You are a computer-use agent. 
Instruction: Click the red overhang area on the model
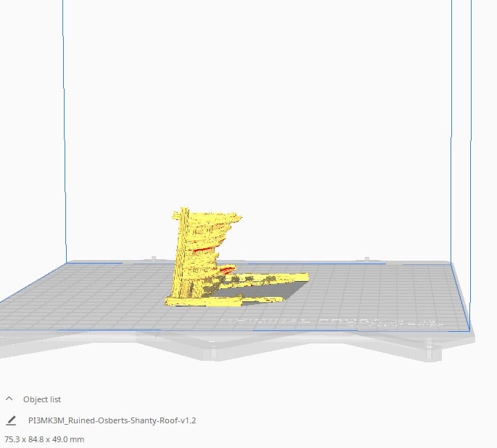(206, 251)
